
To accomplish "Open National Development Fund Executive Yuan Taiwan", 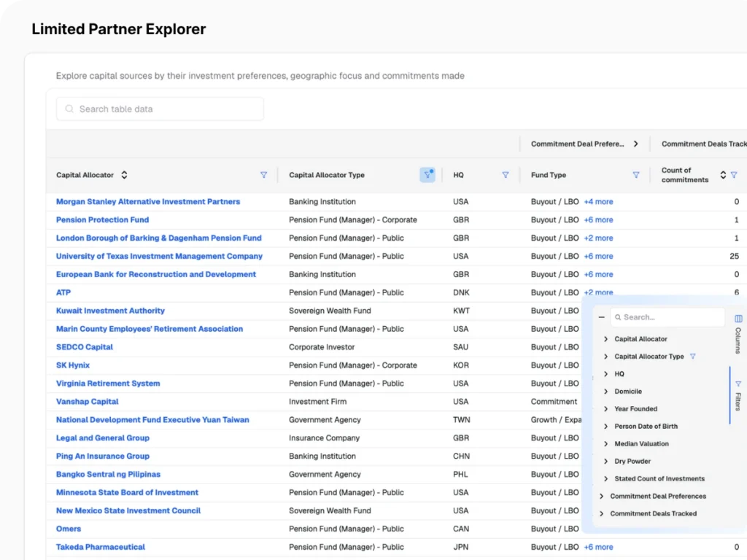I will pos(152,419).
